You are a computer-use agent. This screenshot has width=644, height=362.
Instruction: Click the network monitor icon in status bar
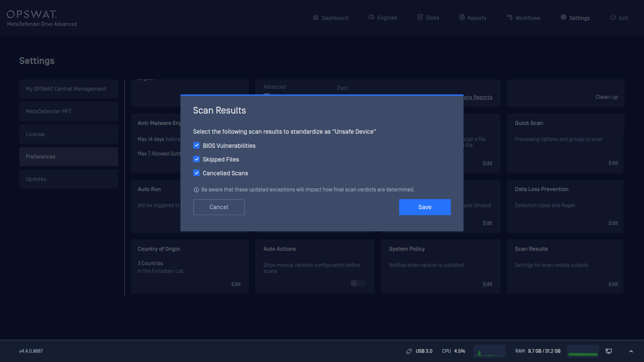[609, 351]
